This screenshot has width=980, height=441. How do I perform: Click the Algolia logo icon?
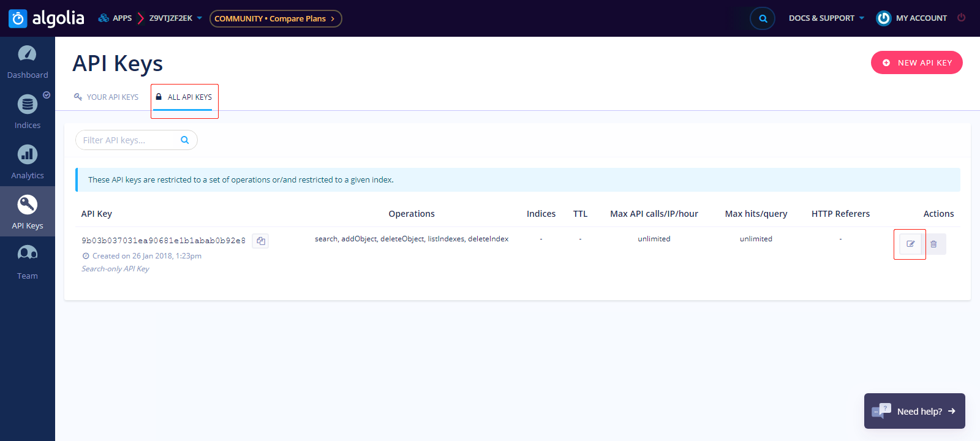tap(18, 19)
